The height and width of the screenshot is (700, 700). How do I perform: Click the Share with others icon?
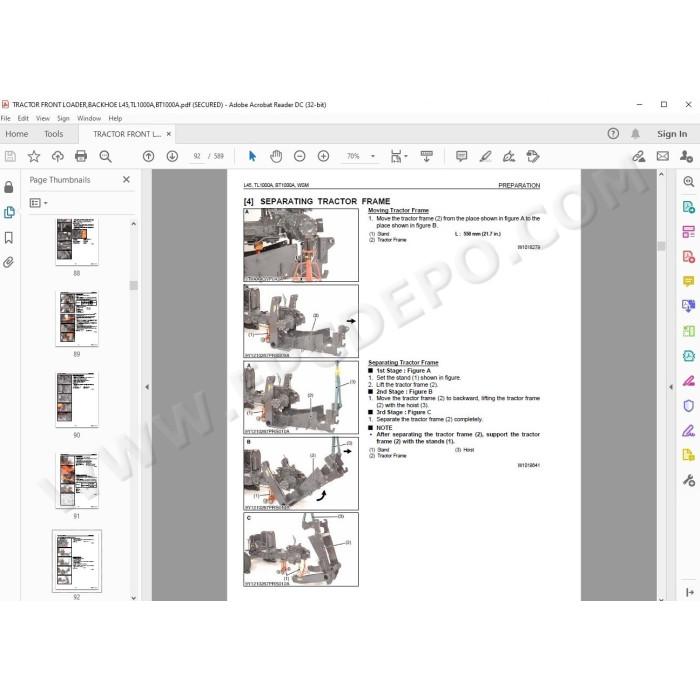click(686, 156)
